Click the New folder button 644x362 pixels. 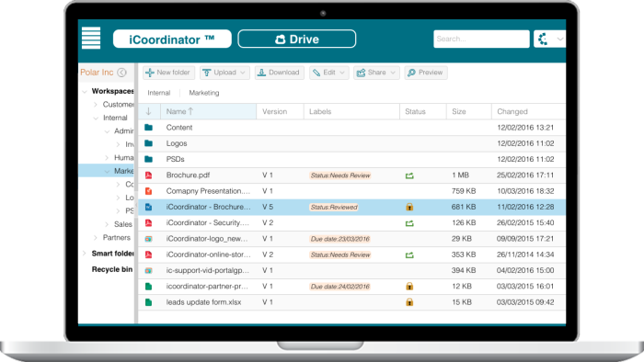click(168, 73)
